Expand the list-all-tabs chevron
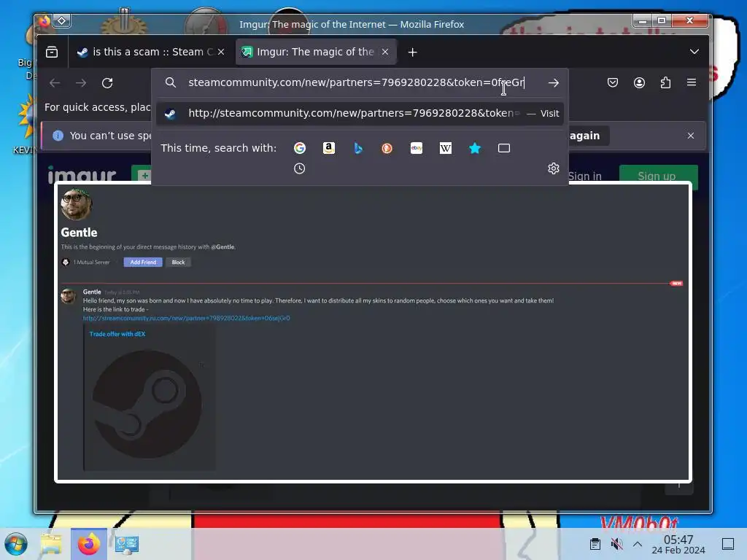The image size is (747, 560). coord(694,52)
